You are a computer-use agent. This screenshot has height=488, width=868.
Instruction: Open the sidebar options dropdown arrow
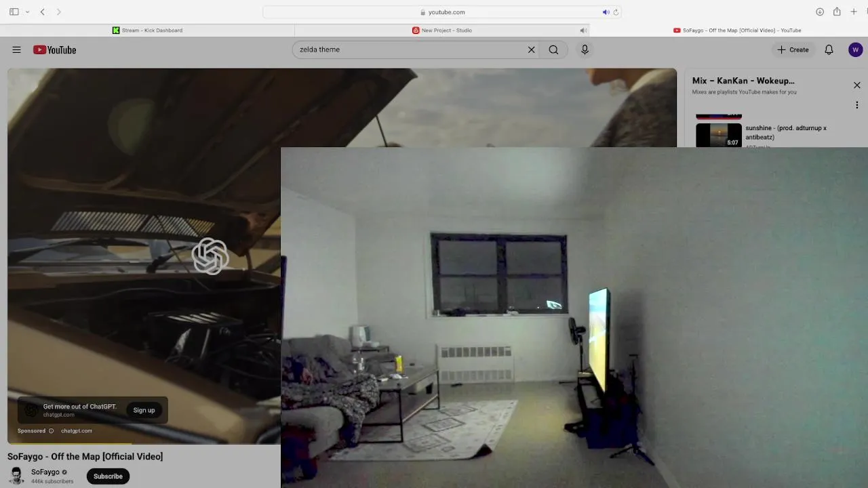(x=27, y=12)
